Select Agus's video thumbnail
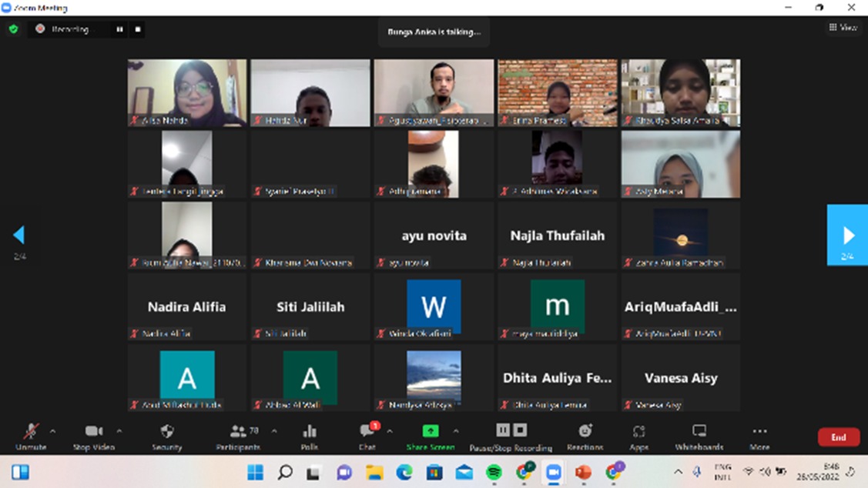The height and width of the screenshot is (488, 868). tap(434, 92)
